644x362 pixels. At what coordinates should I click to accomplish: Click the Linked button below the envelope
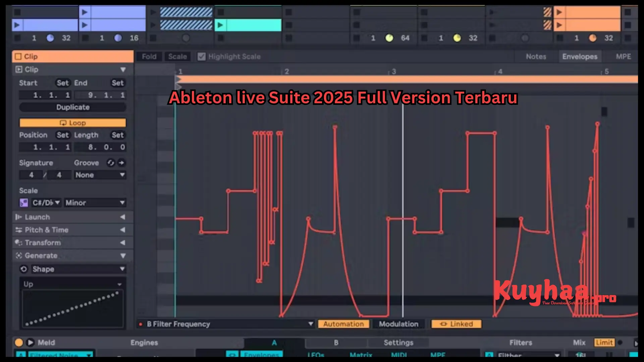(x=455, y=324)
